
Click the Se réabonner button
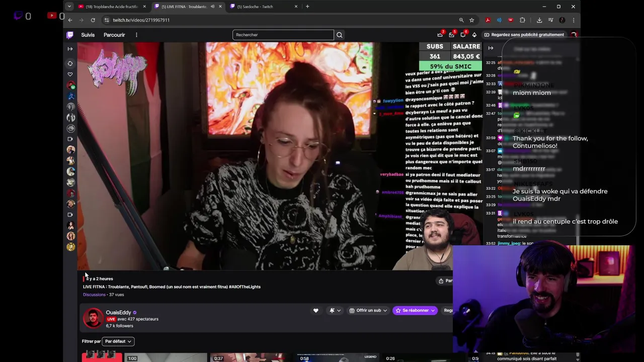pos(415,311)
